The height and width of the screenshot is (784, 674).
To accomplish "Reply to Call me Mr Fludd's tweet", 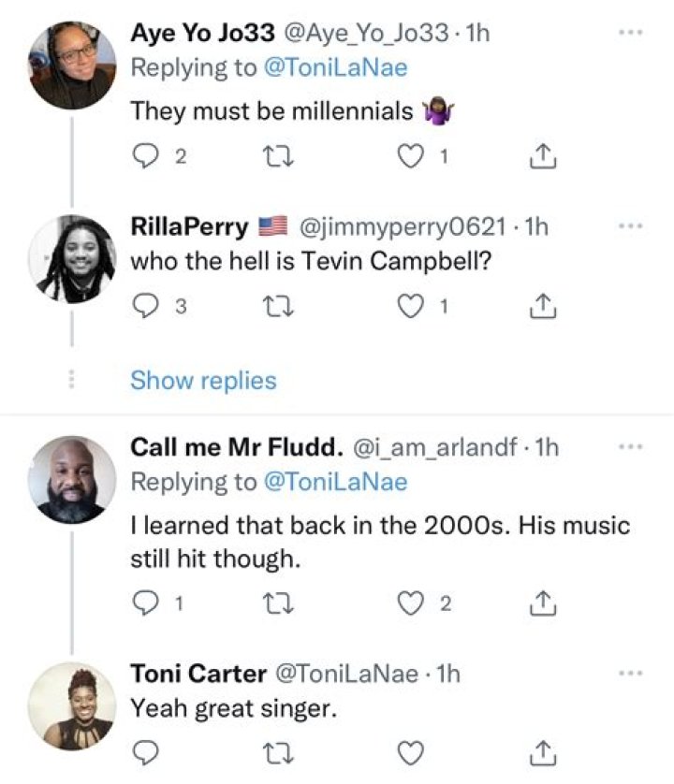I will click(144, 603).
